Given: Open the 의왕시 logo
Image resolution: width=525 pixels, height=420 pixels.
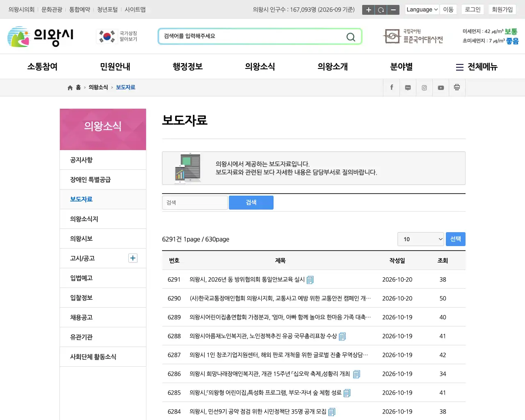Looking at the screenshot, I should (x=40, y=37).
